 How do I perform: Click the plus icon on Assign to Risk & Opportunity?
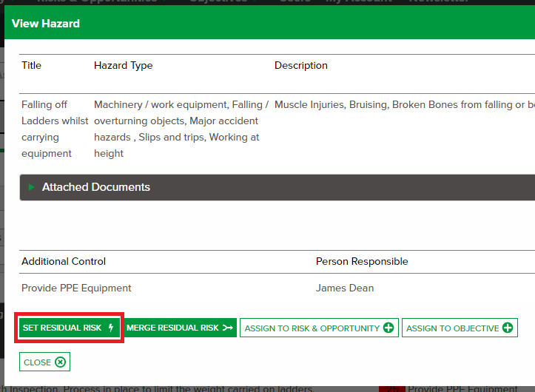pos(388,328)
